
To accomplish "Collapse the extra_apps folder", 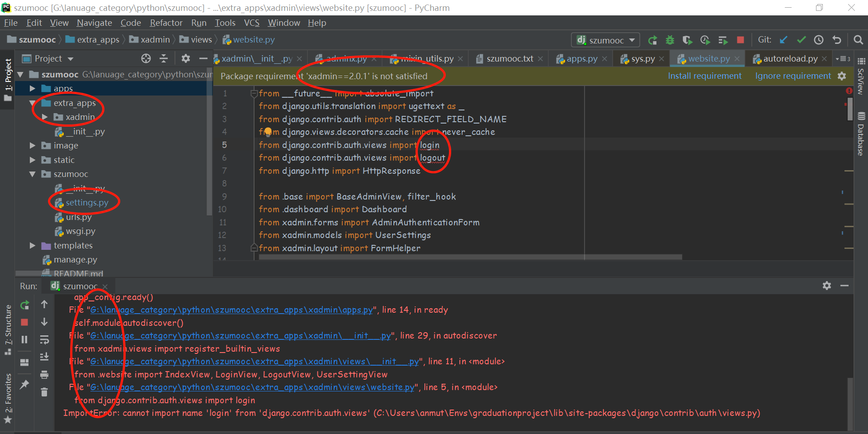I will coord(32,103).
